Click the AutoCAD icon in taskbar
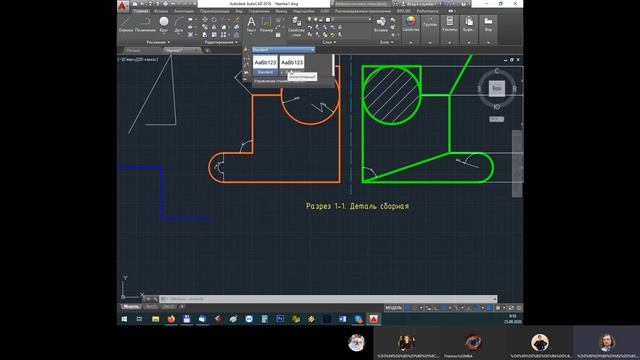This screenshot has height=360, width=640. 373,319
